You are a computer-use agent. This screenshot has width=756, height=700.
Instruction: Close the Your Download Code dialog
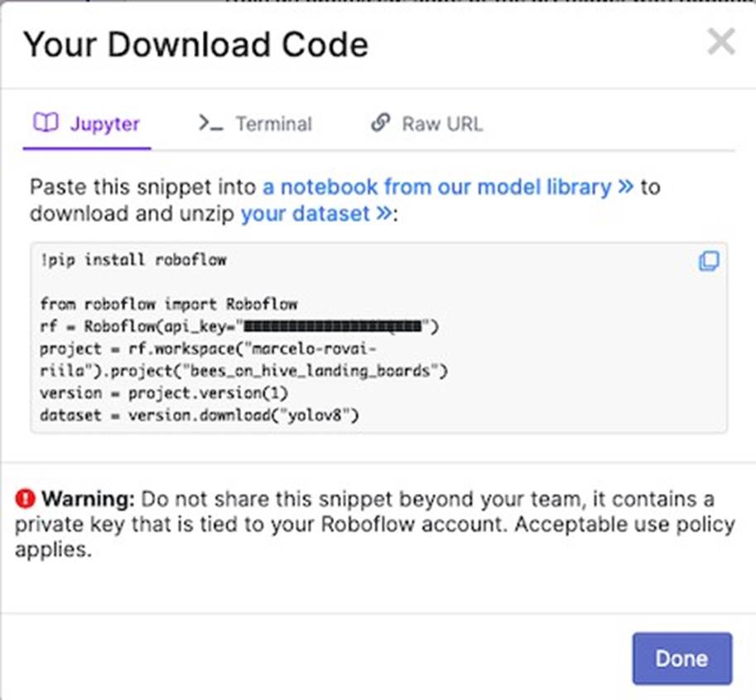click(721, 41)
